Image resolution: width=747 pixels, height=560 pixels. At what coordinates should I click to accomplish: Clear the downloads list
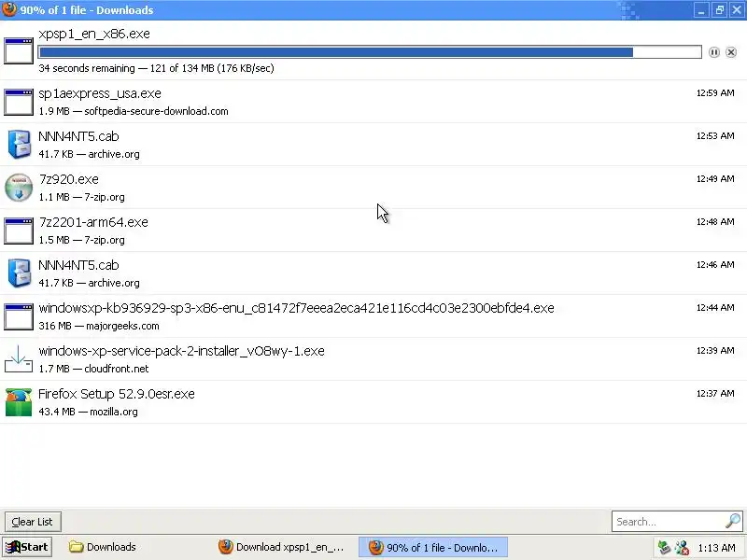(33, 522)
